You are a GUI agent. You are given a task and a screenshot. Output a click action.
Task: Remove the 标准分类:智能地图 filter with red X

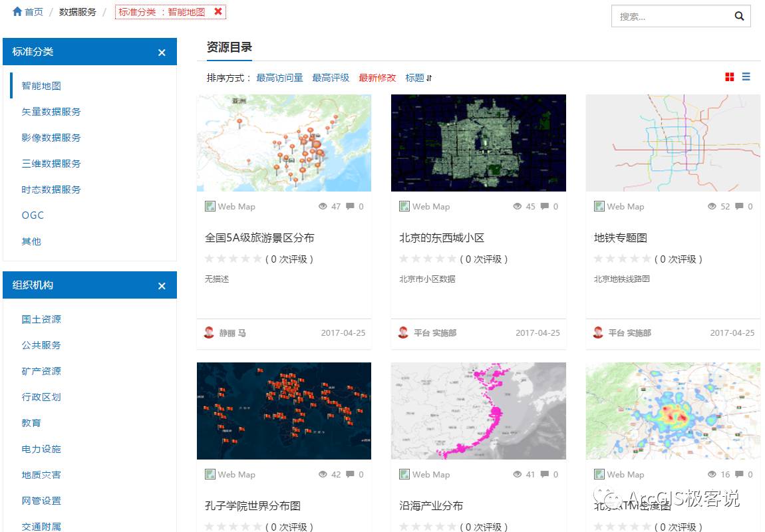[x=218, y=11]
